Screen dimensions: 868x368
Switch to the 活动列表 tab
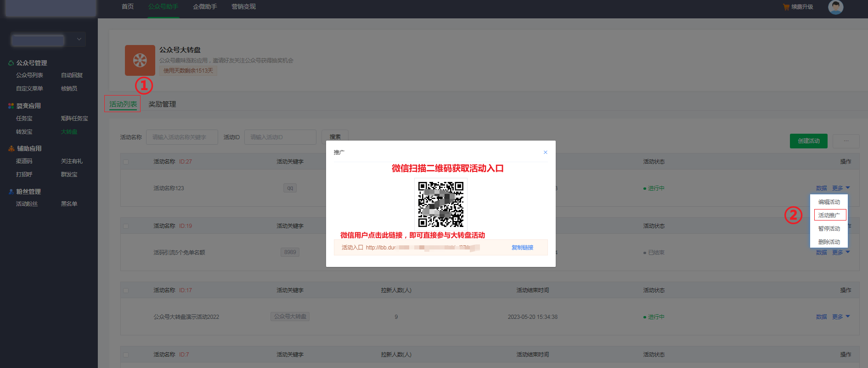[x=123, y=104]
